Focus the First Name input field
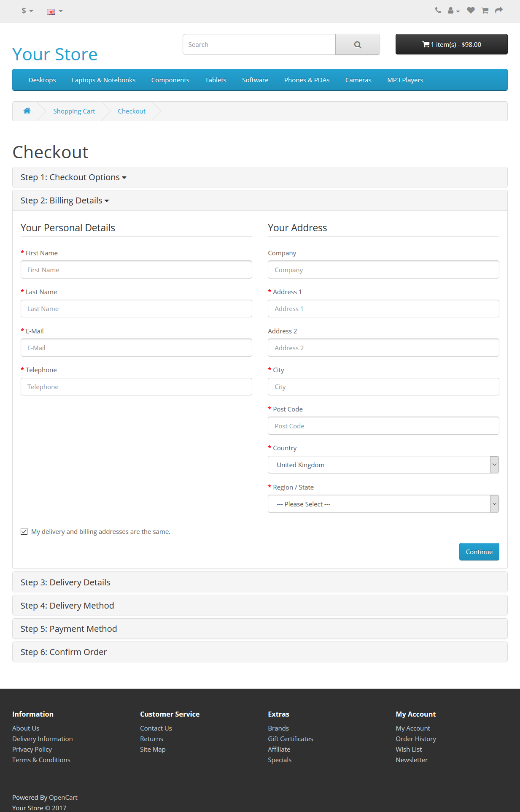The image size is (520, 812). 136,270
